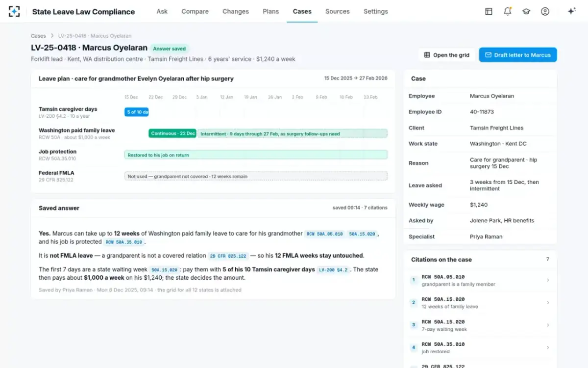Open the Settings tab
Viewport: 588px width, 368px height.
point(376,11)
